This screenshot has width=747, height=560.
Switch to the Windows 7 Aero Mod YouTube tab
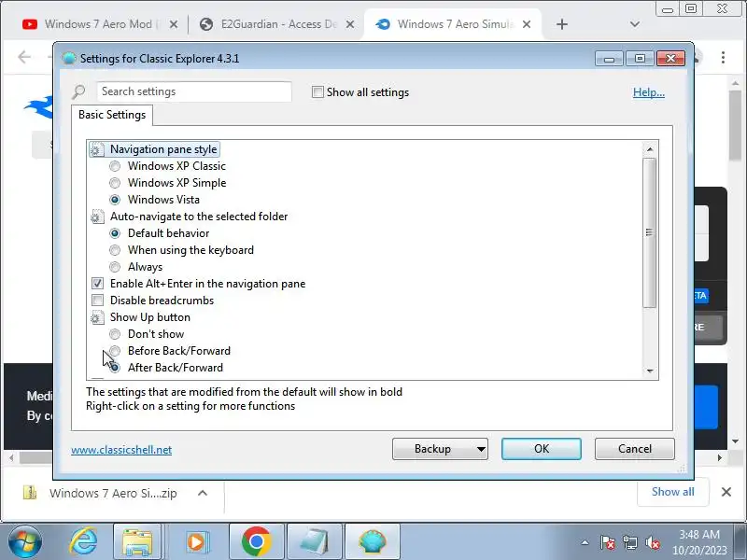98,24
